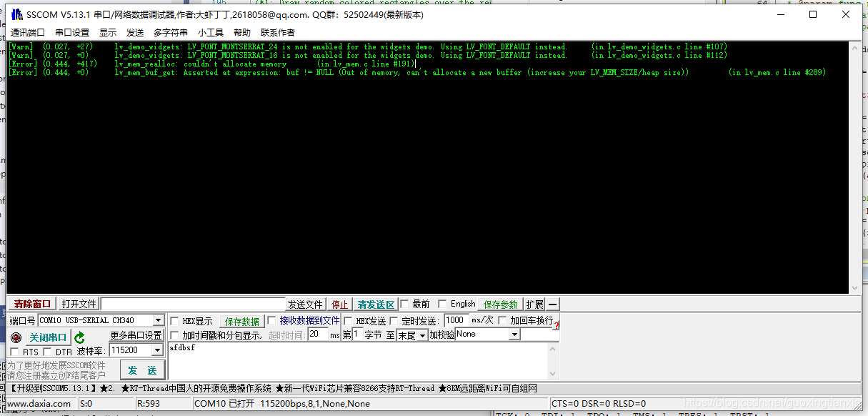Screen dimensions: 868x416
Task: Open the 通讯端口 menu
Action: (x=28, y=32)
